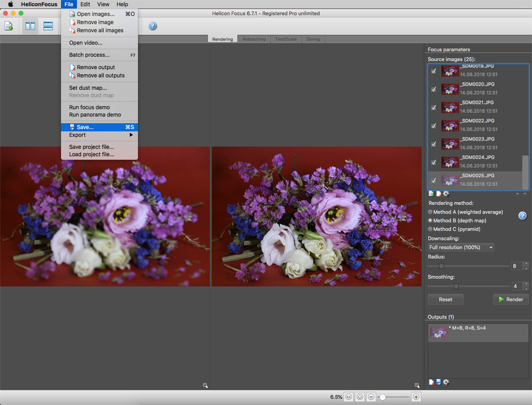Switch to the stacked horizontal layout view

point(48,26)
